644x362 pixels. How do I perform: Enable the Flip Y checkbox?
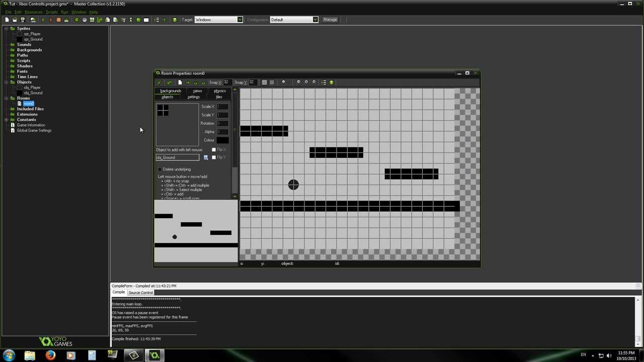pyautogui.click(x=214, y=157)
